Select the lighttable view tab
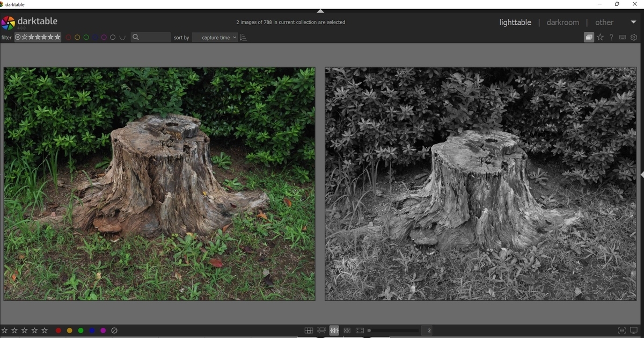644x338 pixels. (515, 23)
